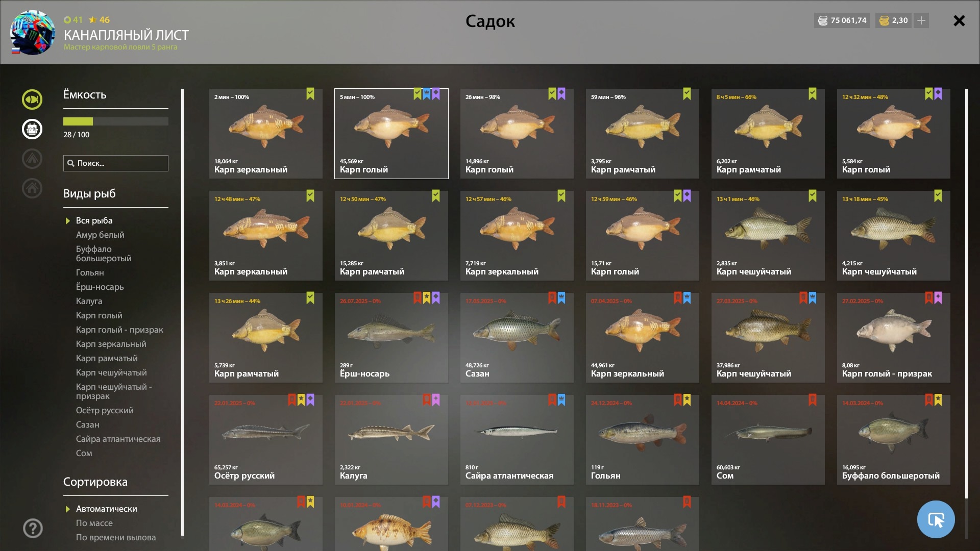Sort fish by catch time
The width and height of the screenshot is (980, 551).
116,537
